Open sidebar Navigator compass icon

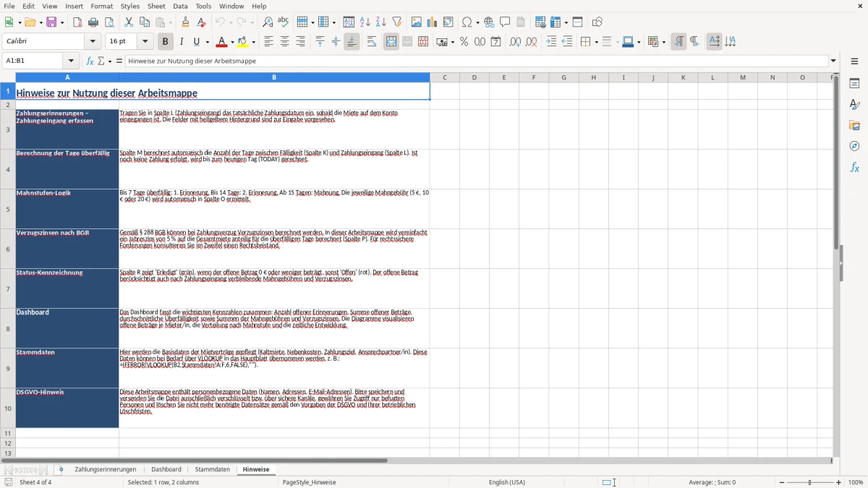[x=854, y=146]
